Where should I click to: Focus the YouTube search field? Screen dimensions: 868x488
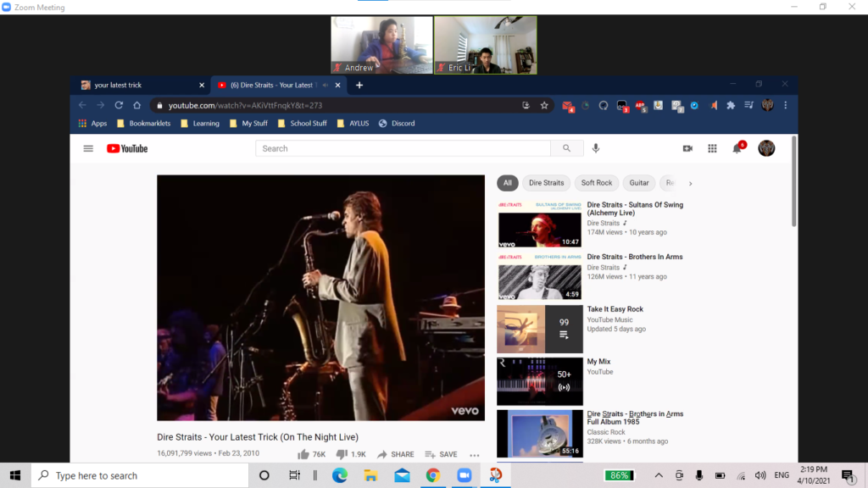403,148
